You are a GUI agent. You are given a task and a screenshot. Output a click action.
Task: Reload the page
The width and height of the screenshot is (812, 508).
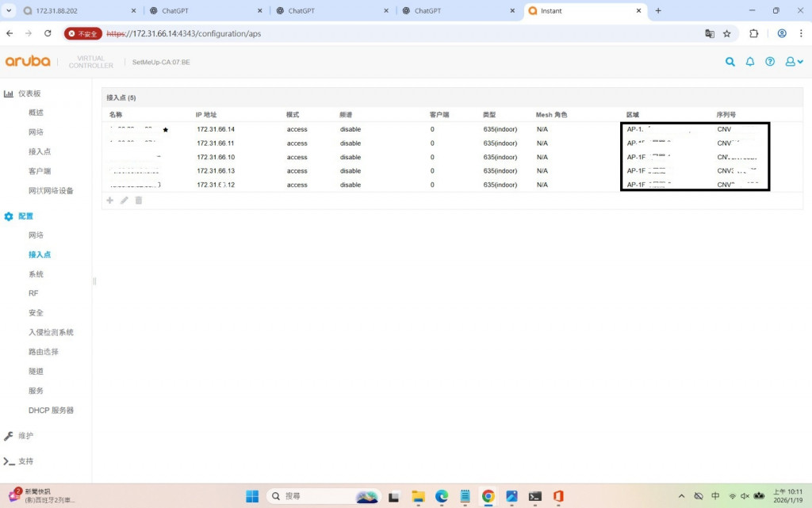click(48, 33)
